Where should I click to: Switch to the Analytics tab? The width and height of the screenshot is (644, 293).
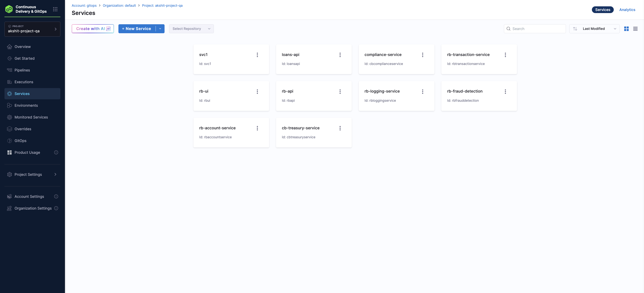pos(627,10)
